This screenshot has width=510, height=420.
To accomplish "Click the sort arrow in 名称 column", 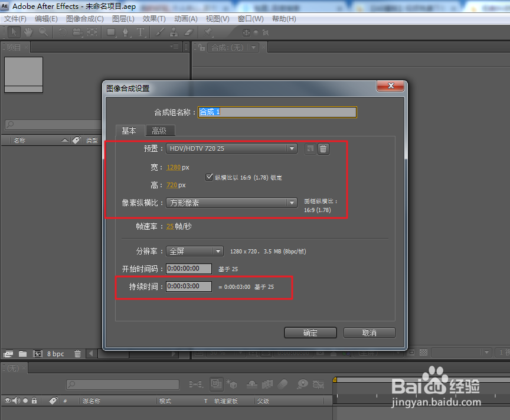I will 65,141.
